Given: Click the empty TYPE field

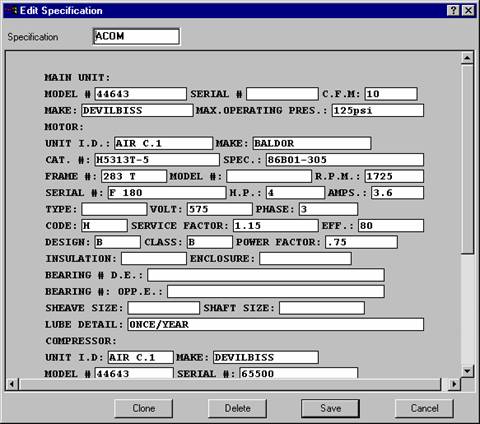Looking at the screenshot, I should (114, 209).
